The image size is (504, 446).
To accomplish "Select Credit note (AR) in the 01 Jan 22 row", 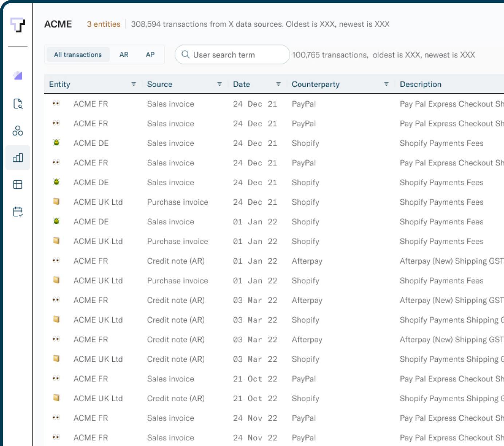I will click(x=176, y=261).
